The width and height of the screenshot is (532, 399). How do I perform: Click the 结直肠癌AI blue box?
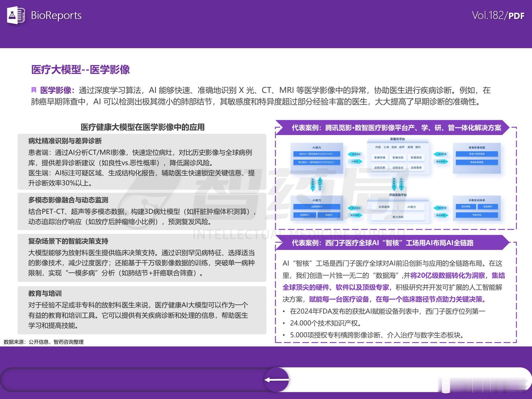click(x=317, y=207)
